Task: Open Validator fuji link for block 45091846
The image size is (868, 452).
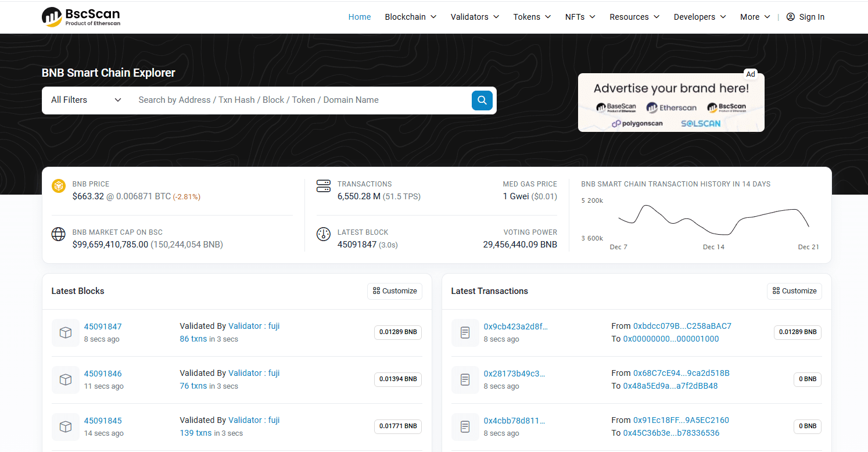Action: [x=254, y=373]
